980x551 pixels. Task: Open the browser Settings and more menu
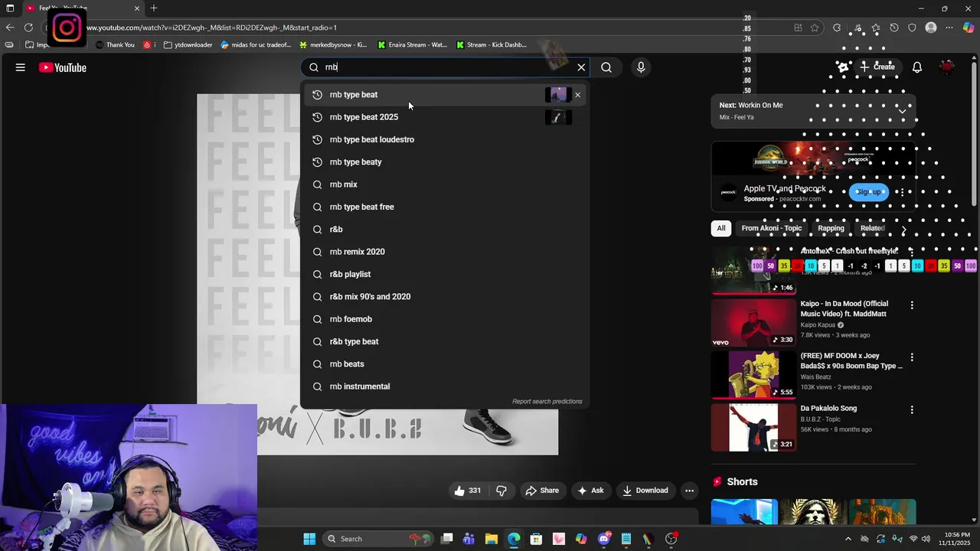[x=949, y=28]
